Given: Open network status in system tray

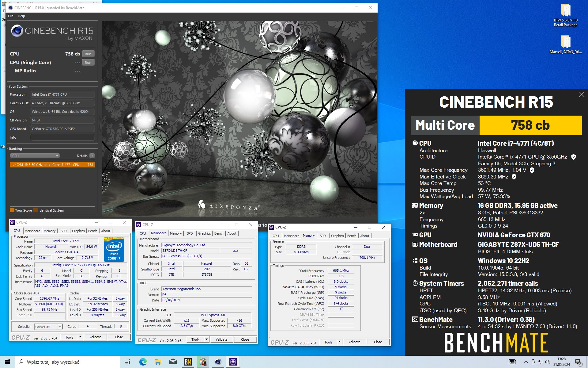Looking at the screenshot, I should pos(541,362).
